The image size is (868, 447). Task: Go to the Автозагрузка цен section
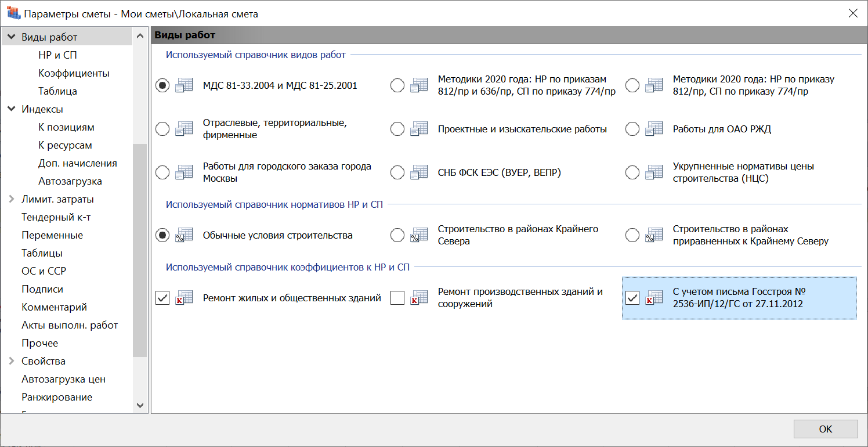(x=63, y=379)
